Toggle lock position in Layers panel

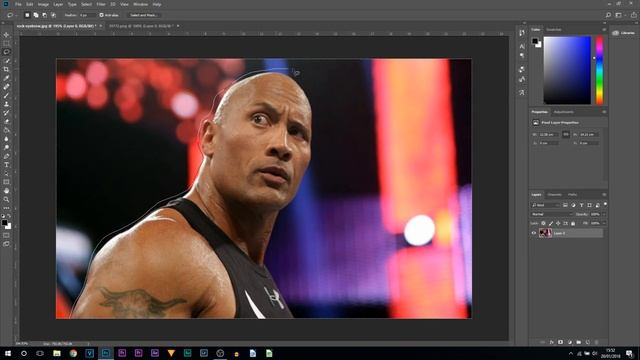pyautogui.click(x=558, y=223)
